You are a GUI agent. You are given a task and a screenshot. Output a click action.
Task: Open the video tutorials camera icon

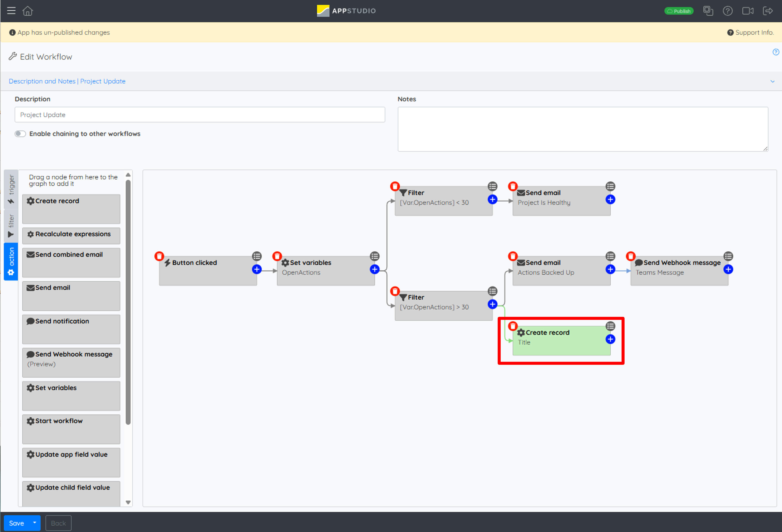coord(748,11)
